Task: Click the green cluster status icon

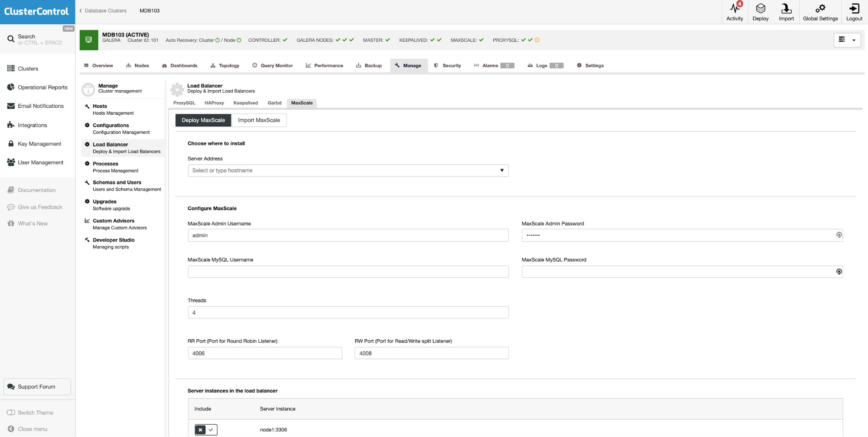Action: click(89, 40)
